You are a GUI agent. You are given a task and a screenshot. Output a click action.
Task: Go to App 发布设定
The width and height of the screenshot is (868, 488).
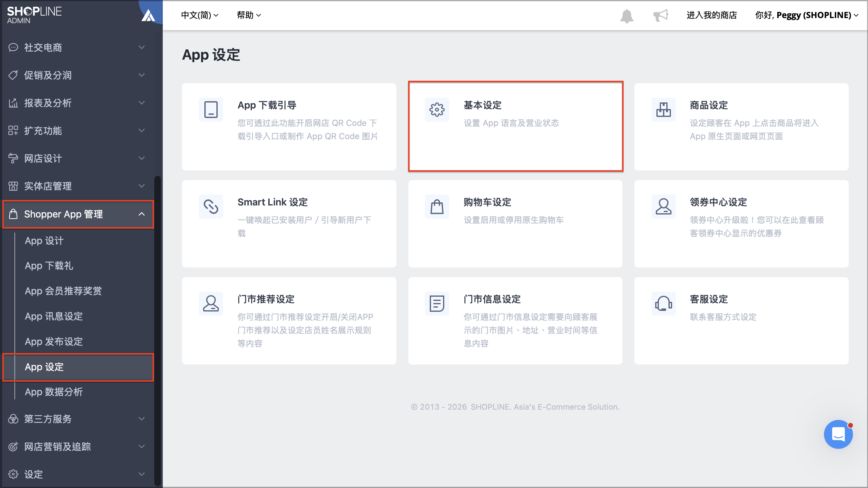coord(54,342)
